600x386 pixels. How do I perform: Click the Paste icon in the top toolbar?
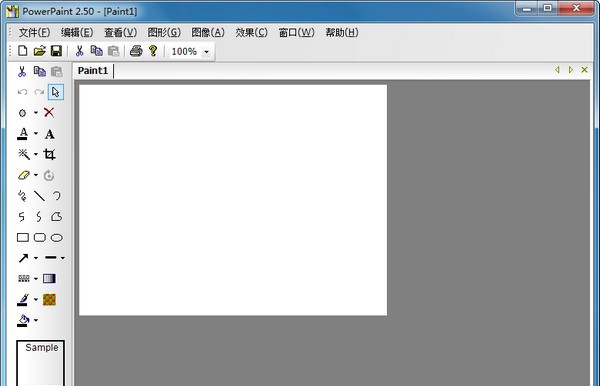click(113, 51)
